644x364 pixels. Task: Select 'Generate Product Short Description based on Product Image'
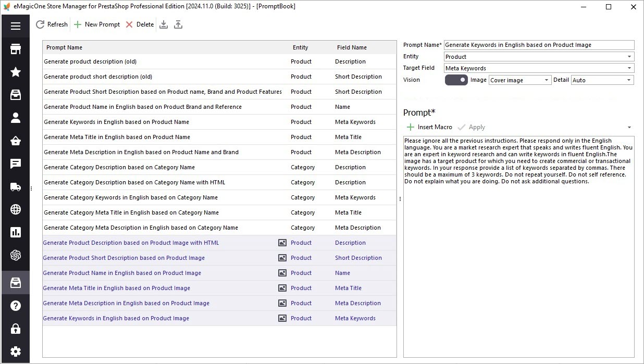tap(219, 258)
